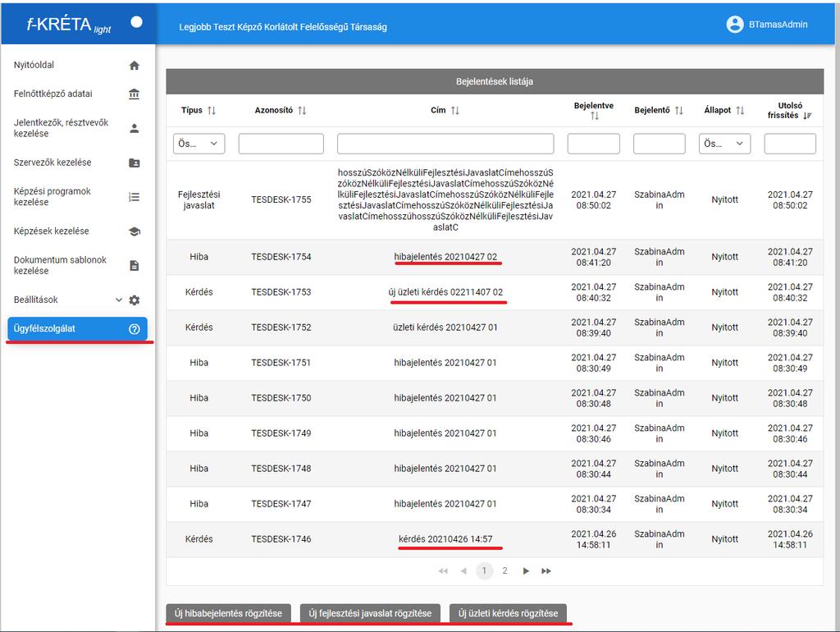Viewport: 840px width, 632px height.
Task: Click Új fejlesztési javaslat rögzítése button
Action: coord(370,613)
